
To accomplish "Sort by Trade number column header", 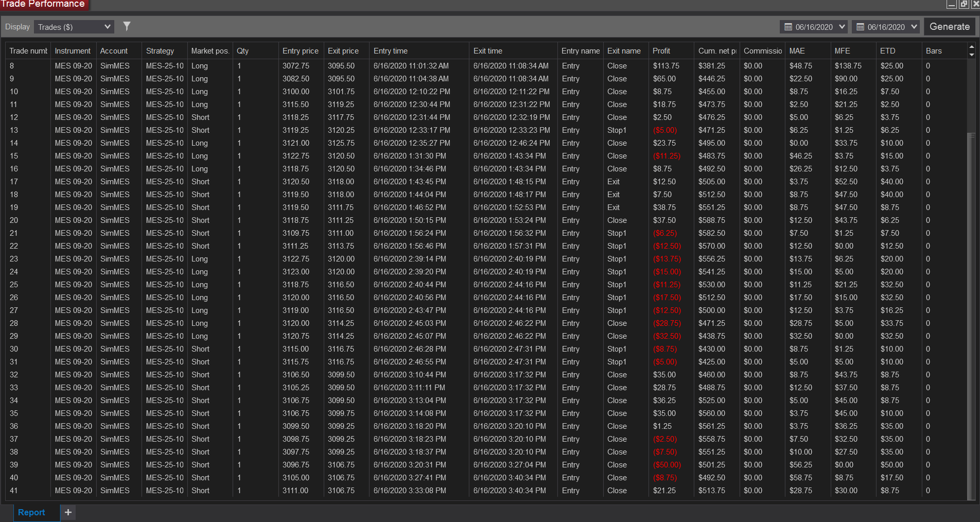I will (x=28, y=51).
